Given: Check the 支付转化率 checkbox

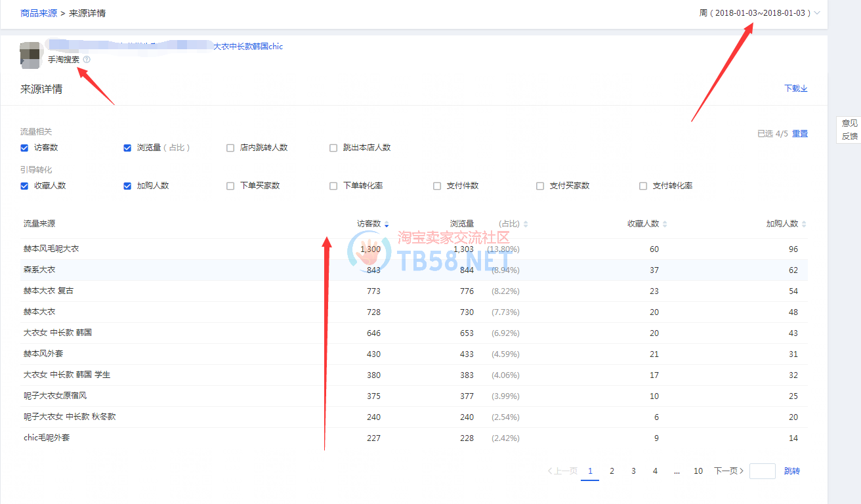Looking at the screenshot, I should pyautogui.click(x=643, y=186).
